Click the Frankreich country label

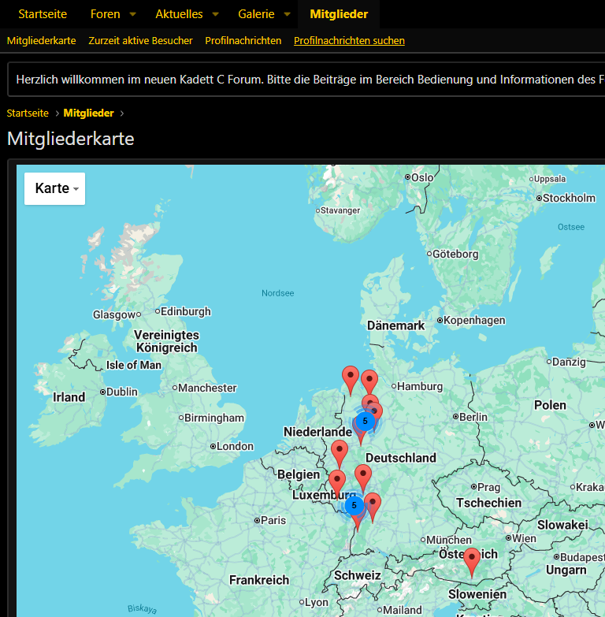pyautogui.click(x=259, y=580)
